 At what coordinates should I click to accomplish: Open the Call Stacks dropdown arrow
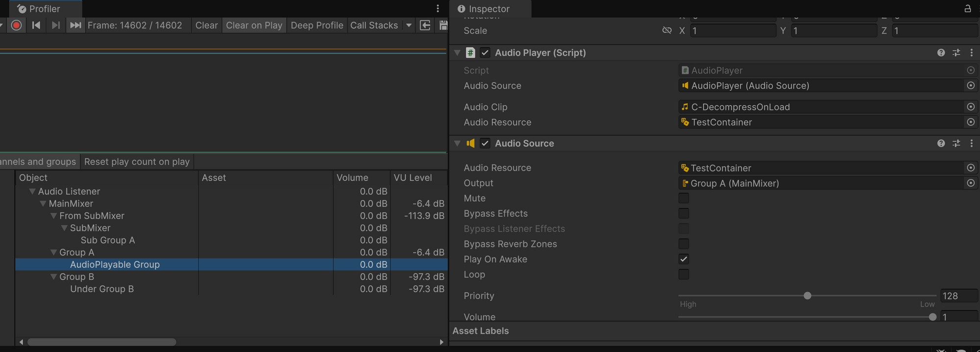pos(409,25)
